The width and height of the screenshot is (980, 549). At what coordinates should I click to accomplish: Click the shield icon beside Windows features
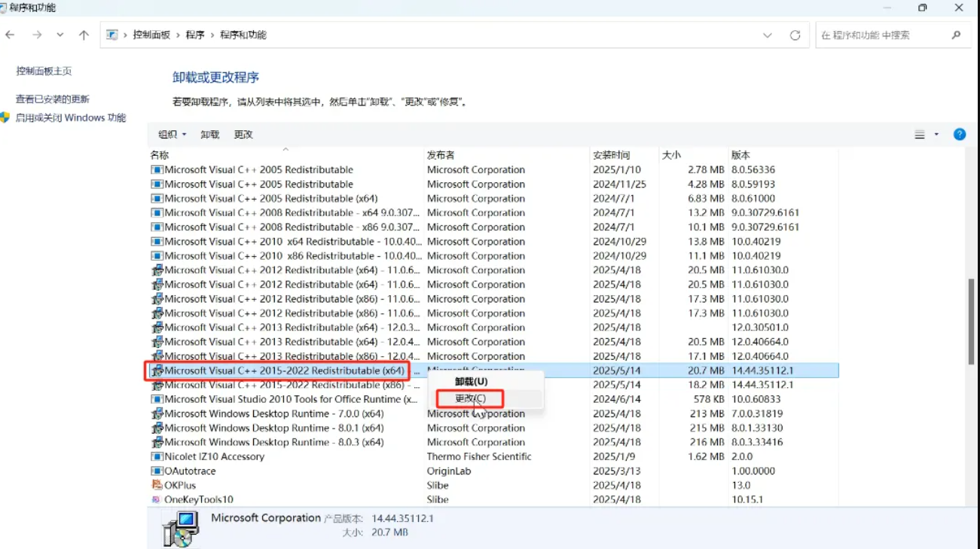[5, 117]
